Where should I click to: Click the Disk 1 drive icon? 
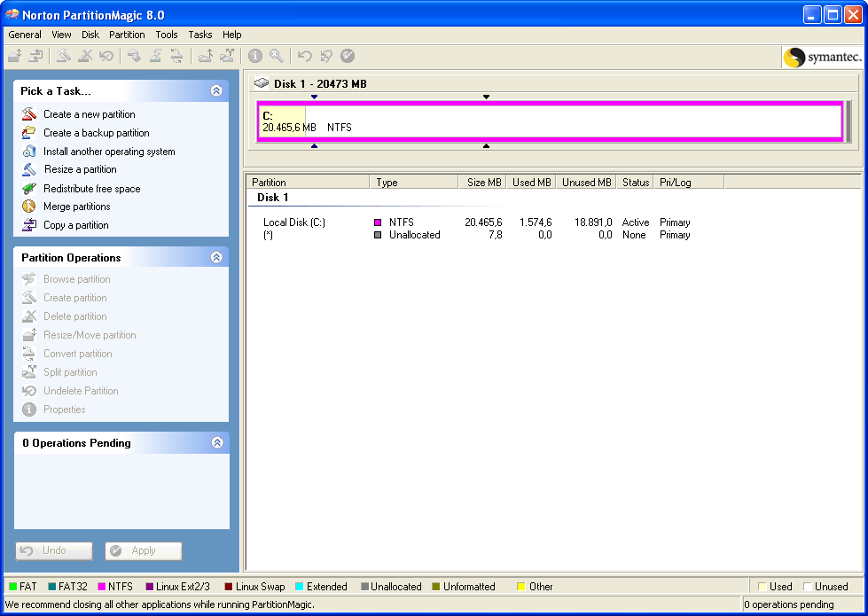[262, 84]
